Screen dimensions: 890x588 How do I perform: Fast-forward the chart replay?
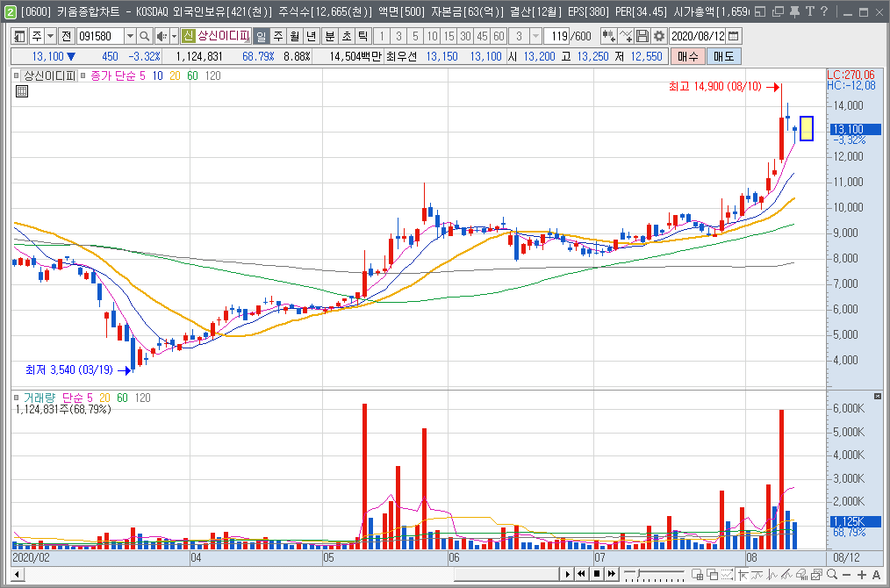point(611,574)
